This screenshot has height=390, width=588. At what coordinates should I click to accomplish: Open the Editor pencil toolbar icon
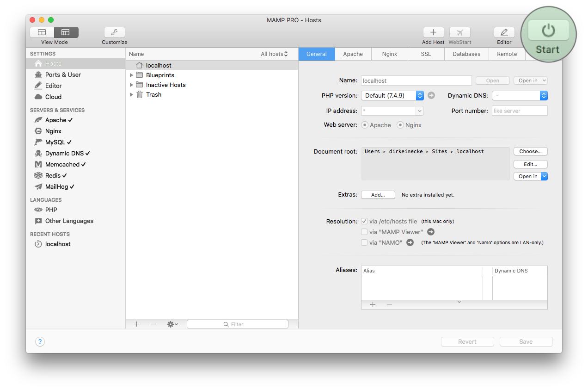[x=504, y=32]
